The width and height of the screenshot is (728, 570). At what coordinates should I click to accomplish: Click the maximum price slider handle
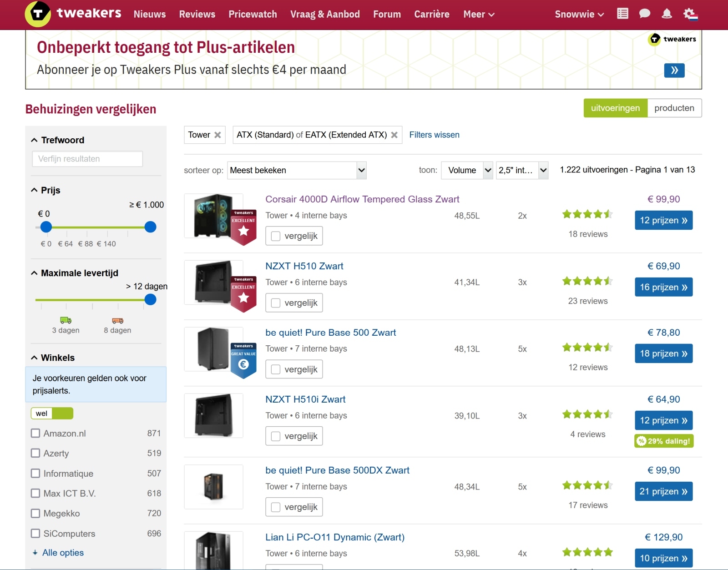point(150,227)
